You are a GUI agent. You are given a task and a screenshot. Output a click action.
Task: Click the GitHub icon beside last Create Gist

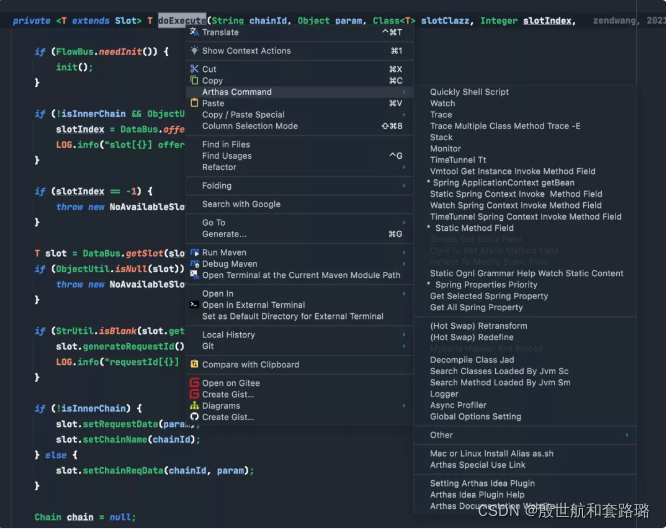194,417
